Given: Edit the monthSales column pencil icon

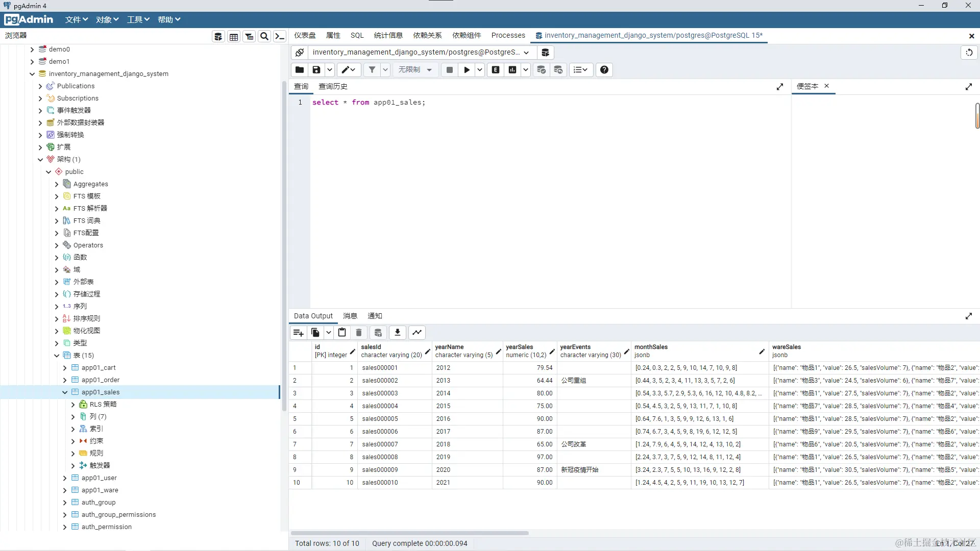Looking at the screenshot, I should click(x=762, y=351).
